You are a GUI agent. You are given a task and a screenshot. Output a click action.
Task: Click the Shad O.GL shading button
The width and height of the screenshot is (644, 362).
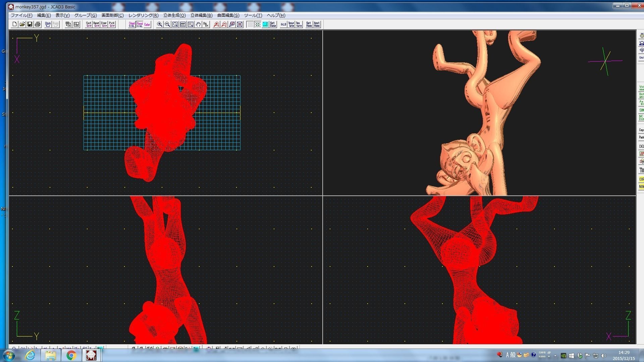tap(132, 24)
